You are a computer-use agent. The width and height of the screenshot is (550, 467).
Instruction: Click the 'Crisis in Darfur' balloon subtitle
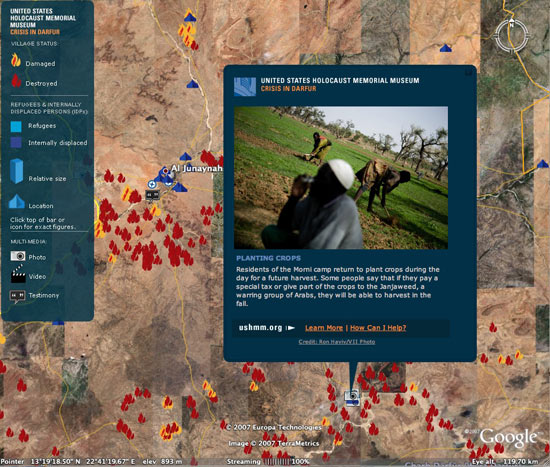(x=288, y=88)
